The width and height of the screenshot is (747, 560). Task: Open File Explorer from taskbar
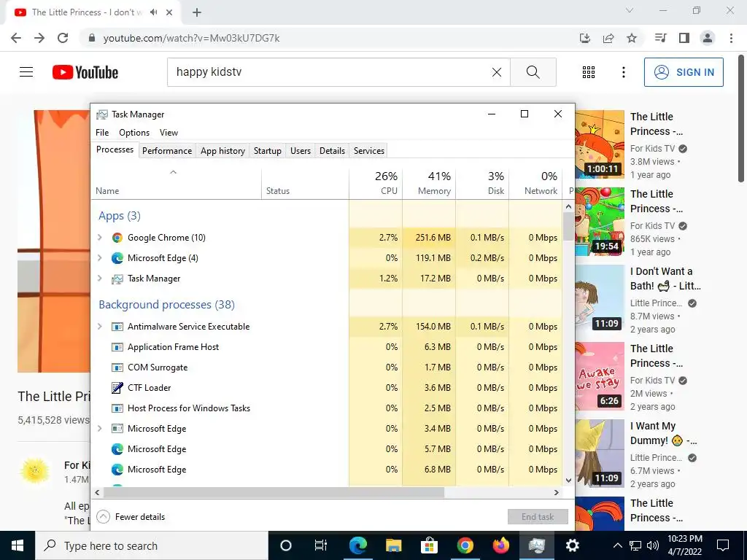point(393,545)
